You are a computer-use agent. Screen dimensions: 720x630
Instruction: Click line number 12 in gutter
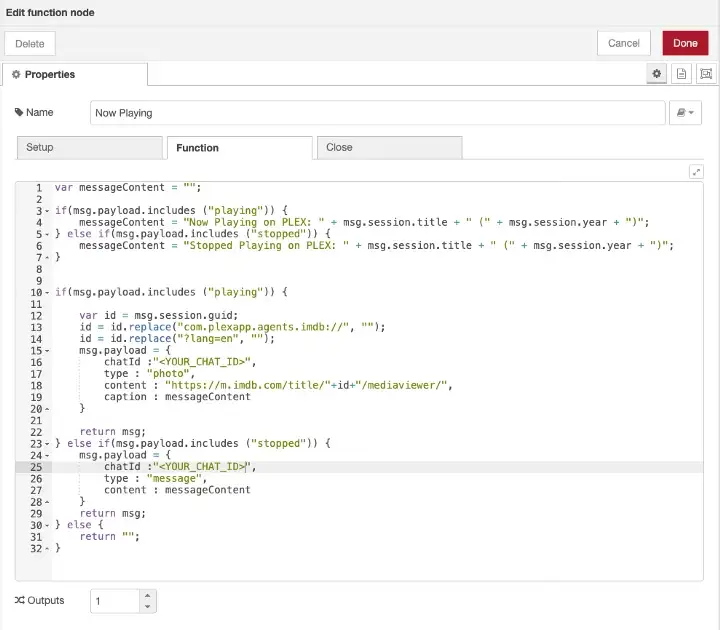click(x=36, y=316)
